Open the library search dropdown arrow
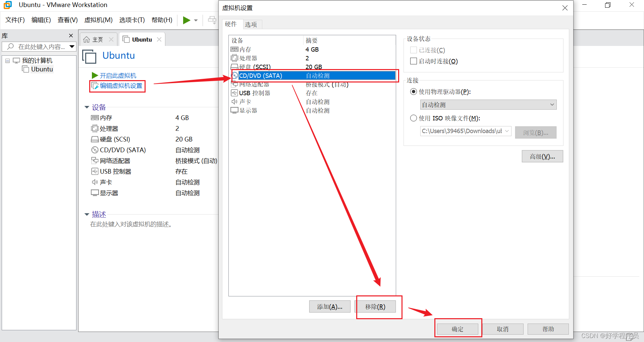Screen dimensions: 644x342 (x=72, y=47)
